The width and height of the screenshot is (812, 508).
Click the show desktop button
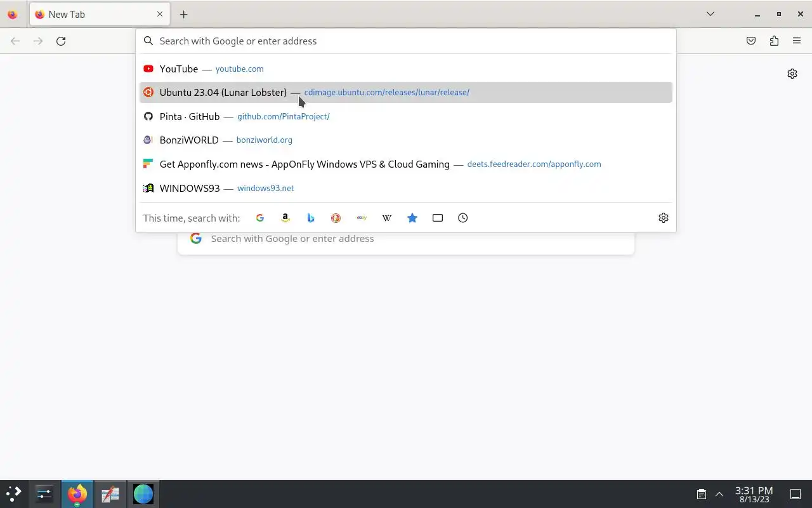[x=796, y=494]
